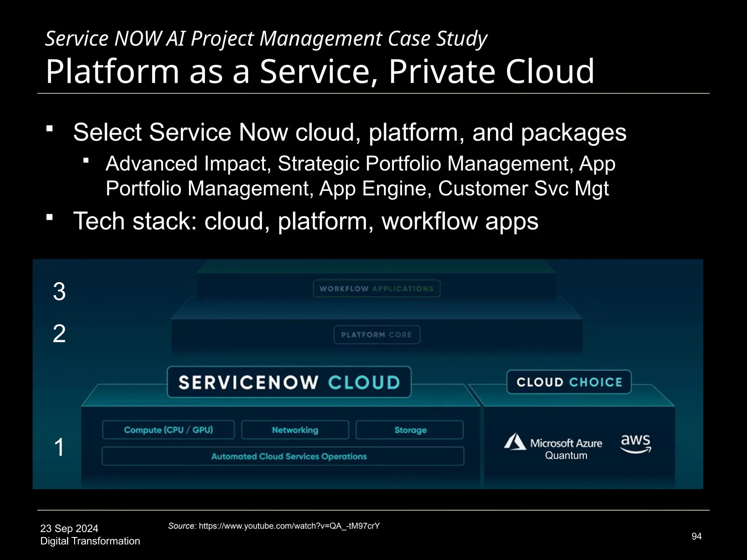This screenshot has width=747, height=560.
Task: Click the date '23 Sep 2024' in footer
Action: (x=69, y=528)
